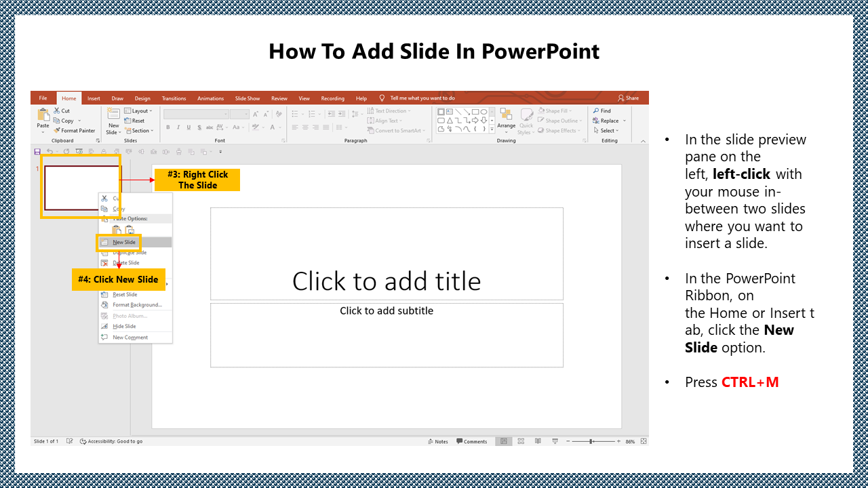Select the right Block Arrow shape
This screenshot has width=868, height=488.
(475, 120)
